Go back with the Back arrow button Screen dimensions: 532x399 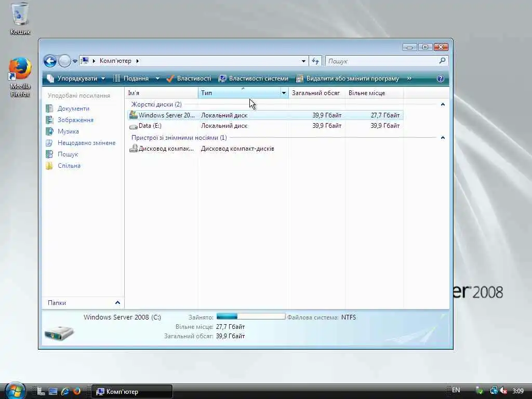(x=50, y=61)
